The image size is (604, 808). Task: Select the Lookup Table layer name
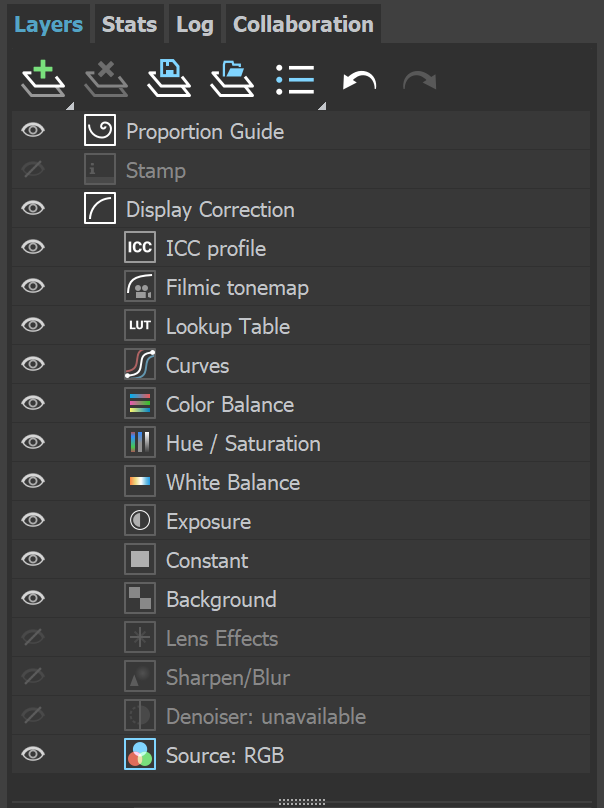tap(228, 327)
